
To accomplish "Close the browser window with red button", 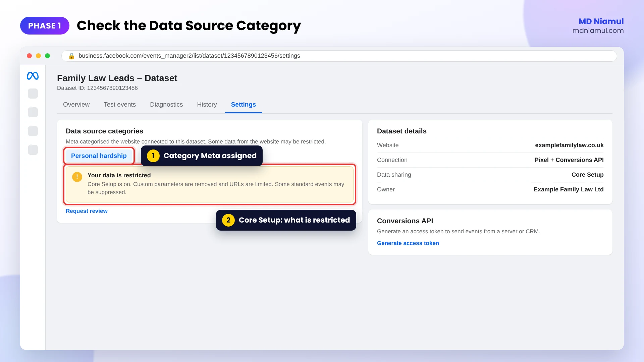I will pyautogui.click(x=30, y=56).
